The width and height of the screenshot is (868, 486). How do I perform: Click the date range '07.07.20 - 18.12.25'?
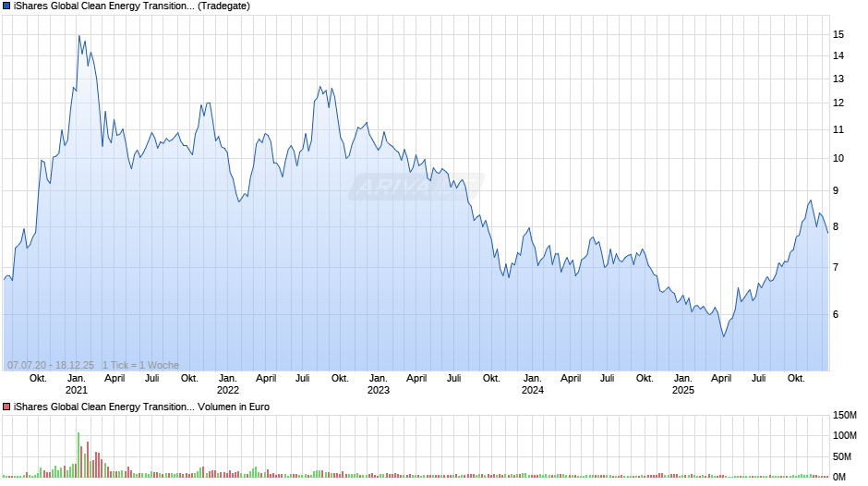point(51,365)
